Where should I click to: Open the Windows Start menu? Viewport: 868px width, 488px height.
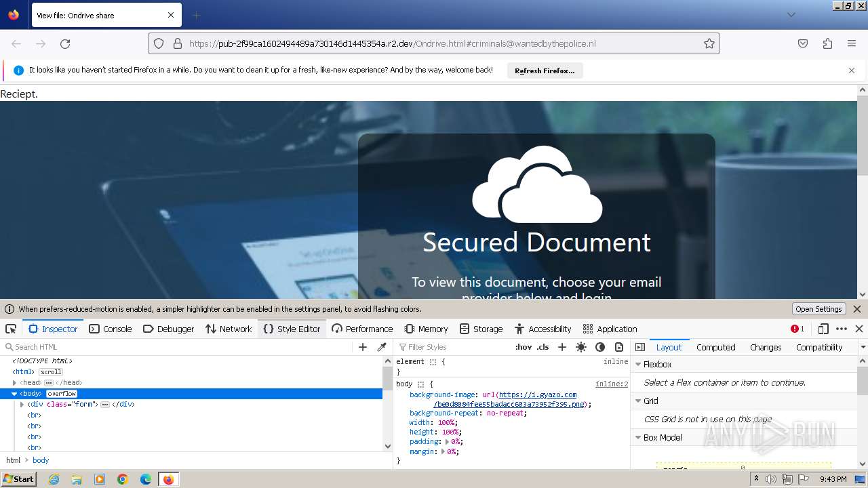coord(18,479)
